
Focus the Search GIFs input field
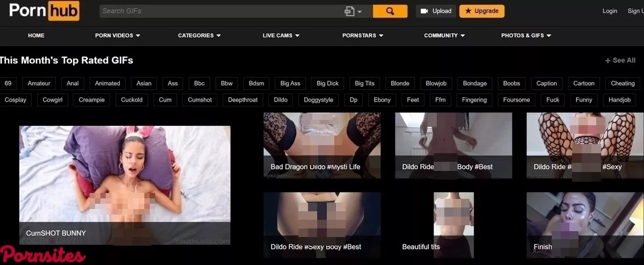tap(220, 11)
